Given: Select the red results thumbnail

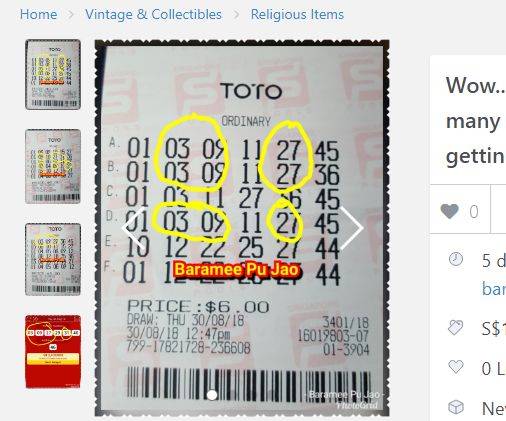Looking at the screenshot, I should pyautogui.click(x=53, y=352).
